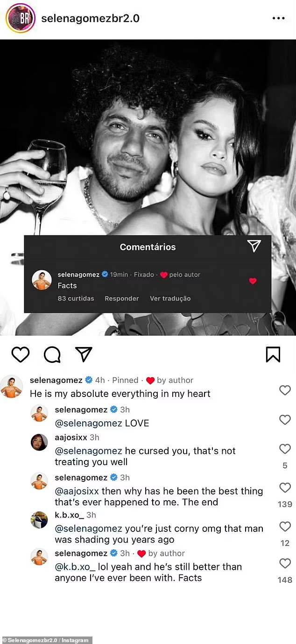Click the red heart beside 'pelo autor'

pos(164,275)
